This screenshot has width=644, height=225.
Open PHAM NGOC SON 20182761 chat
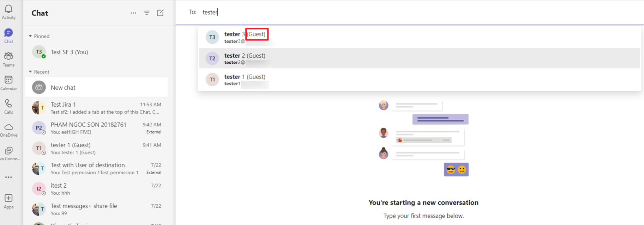tap(97, 128)
